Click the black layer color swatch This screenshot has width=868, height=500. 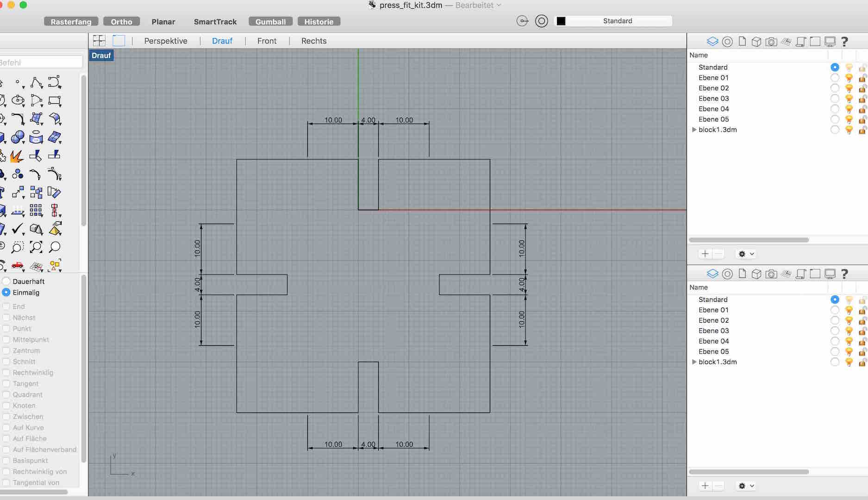[x=561, y=21]
